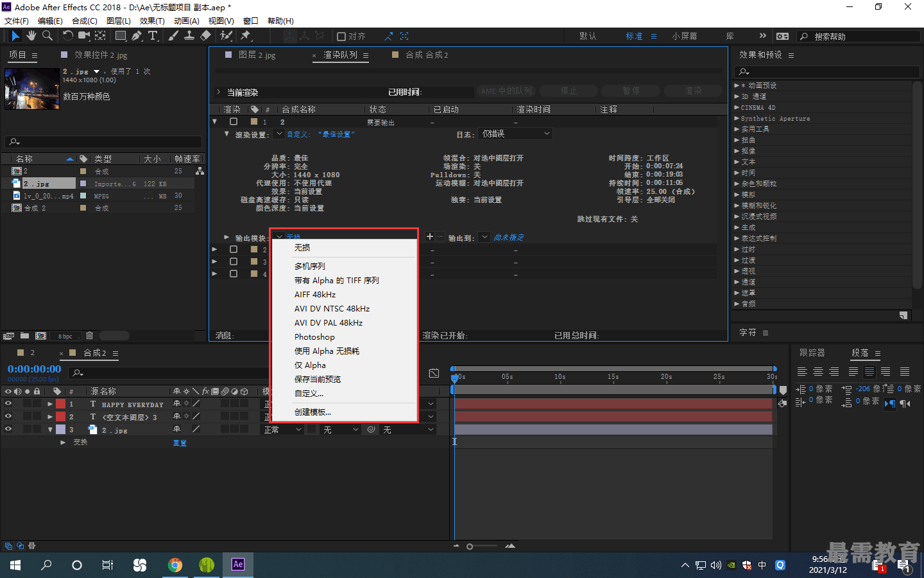This screenshot has height=578, width=924.
Task: Open After Effects from Windows taskbar
Action: (238, 565)
